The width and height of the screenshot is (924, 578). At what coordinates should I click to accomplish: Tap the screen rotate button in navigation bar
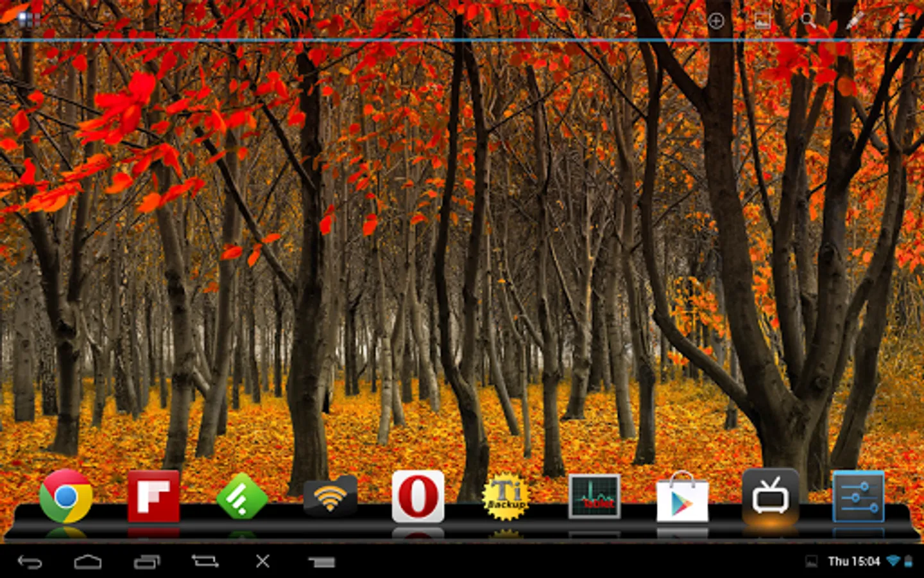(205, 561)
